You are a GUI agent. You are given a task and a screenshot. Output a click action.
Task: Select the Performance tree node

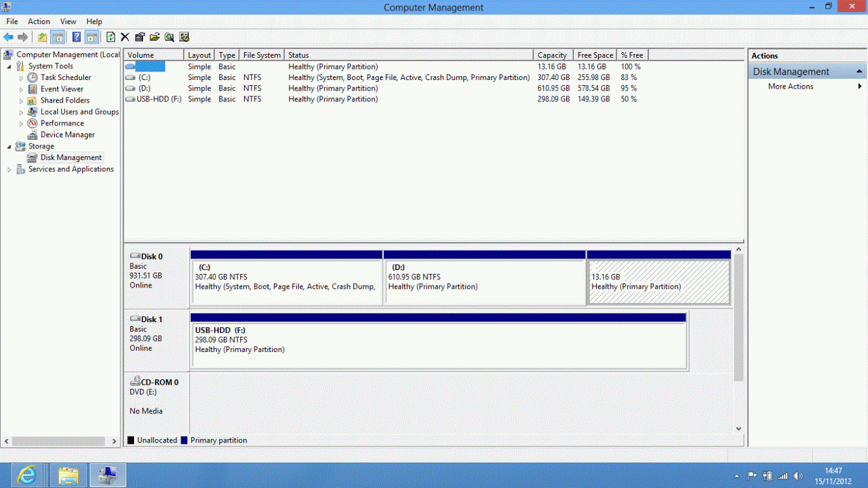tap(62, 123)
